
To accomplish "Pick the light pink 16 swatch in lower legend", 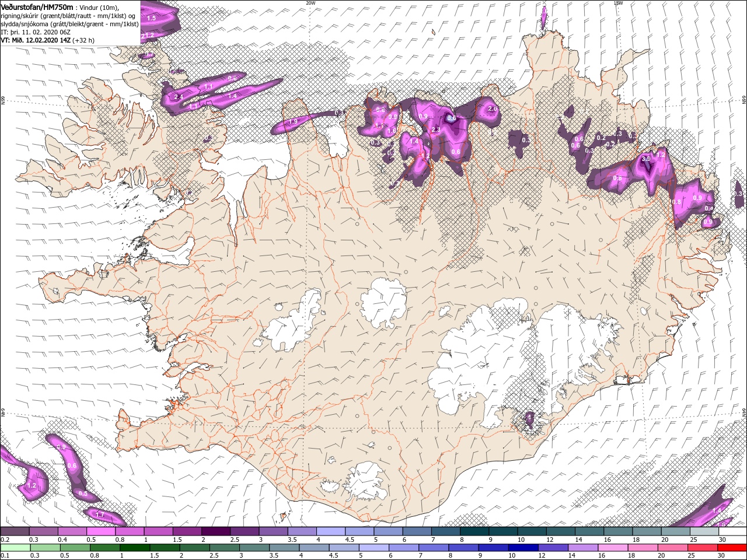I will (612, 548).
